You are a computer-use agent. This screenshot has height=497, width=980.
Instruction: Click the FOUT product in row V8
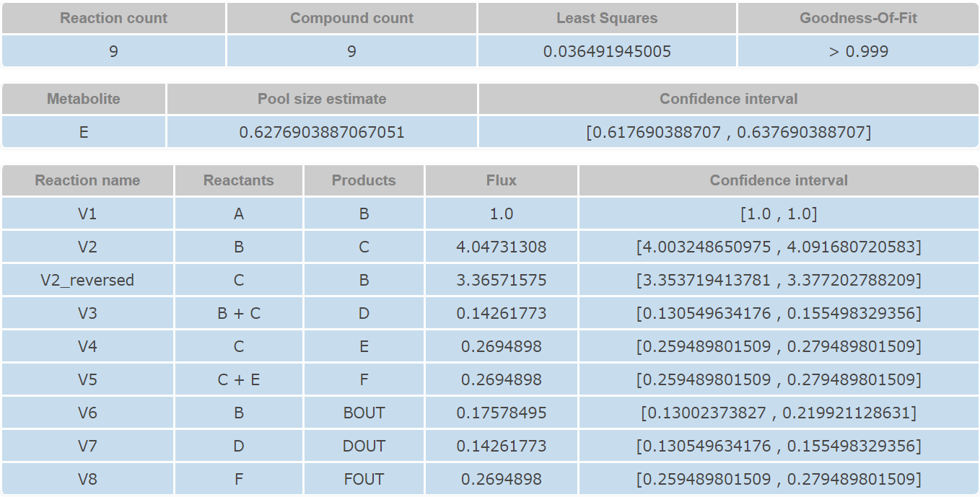tap(364, 479)
